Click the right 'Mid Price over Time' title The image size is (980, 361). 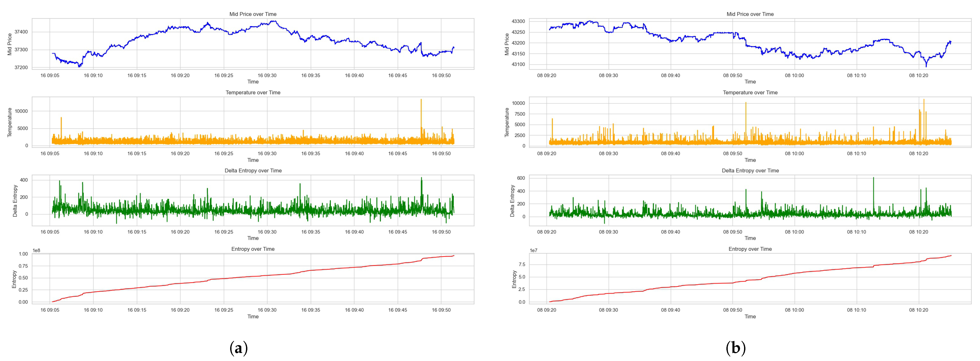[750, 14]
